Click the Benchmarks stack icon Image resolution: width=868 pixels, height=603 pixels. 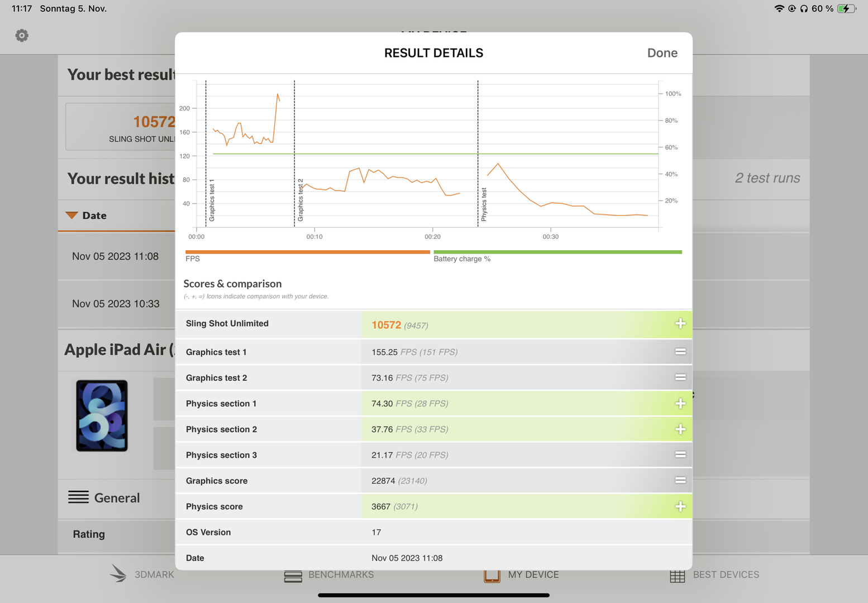tap(293, 576)
